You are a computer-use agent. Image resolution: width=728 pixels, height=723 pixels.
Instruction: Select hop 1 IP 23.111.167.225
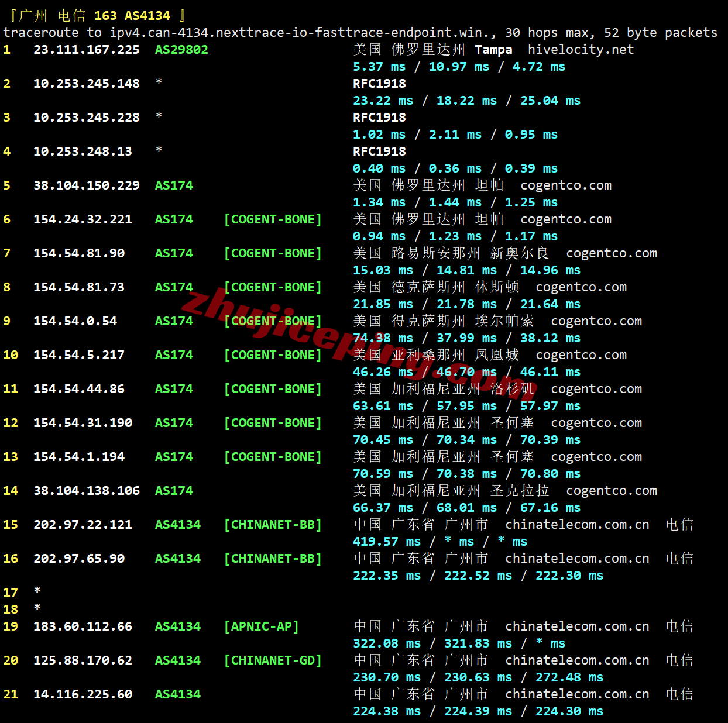[87, 50]
